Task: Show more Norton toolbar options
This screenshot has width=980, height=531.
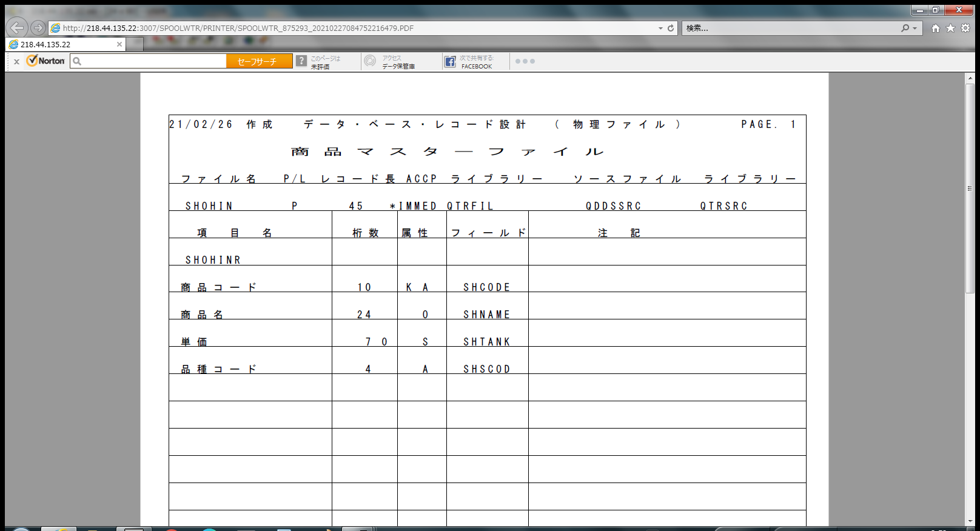Action: (525, 61)
